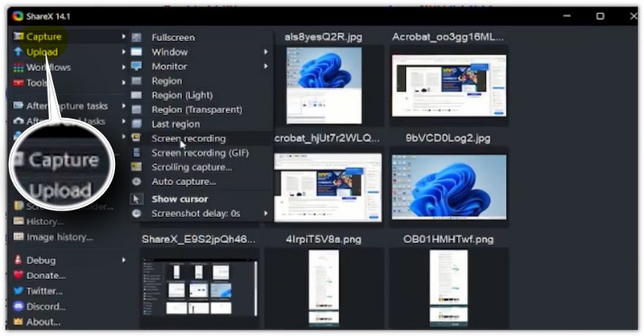
Task: Select Region (Transparent) option
Action: point(197,109)
